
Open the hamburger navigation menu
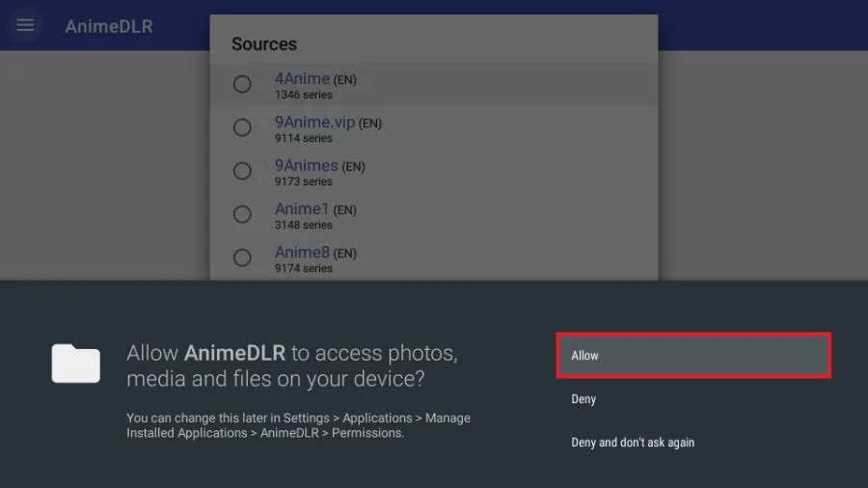[25, 25]
